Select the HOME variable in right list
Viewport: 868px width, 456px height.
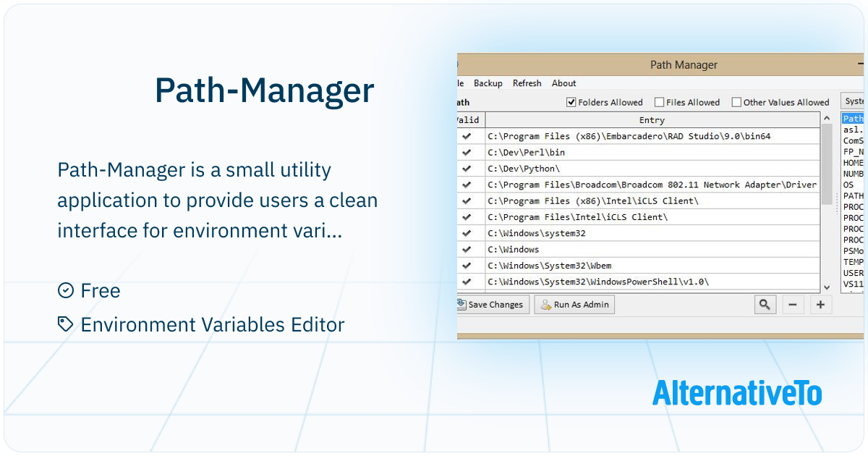tap(853, 163)
